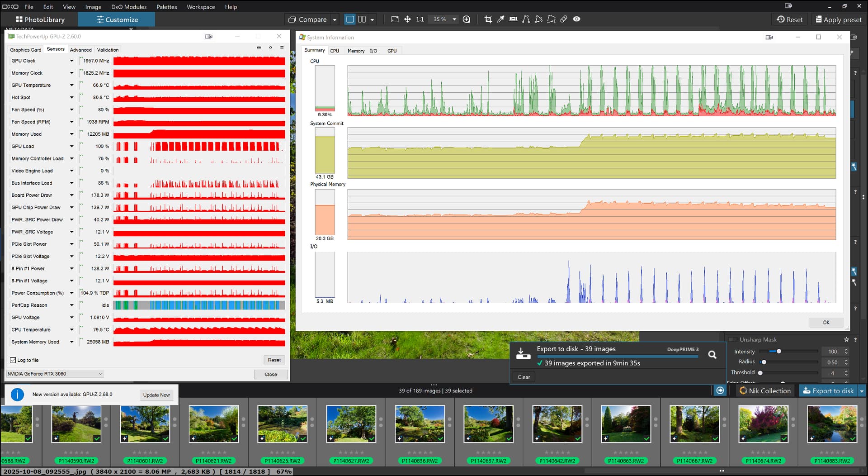Image resolution: width=868 pixels, height=476 pixels.
Task: Click the magnifier icon in export panel
Action: 712,355
